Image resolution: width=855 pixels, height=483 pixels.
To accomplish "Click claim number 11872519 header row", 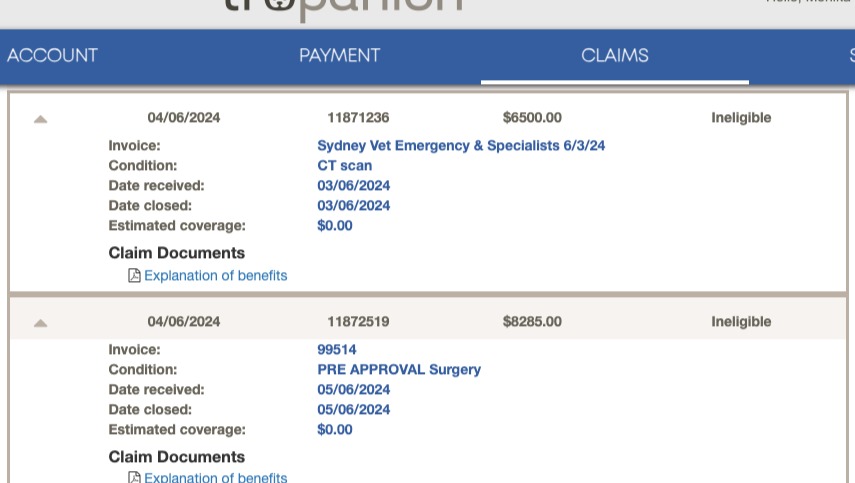I will coord(428,321).
